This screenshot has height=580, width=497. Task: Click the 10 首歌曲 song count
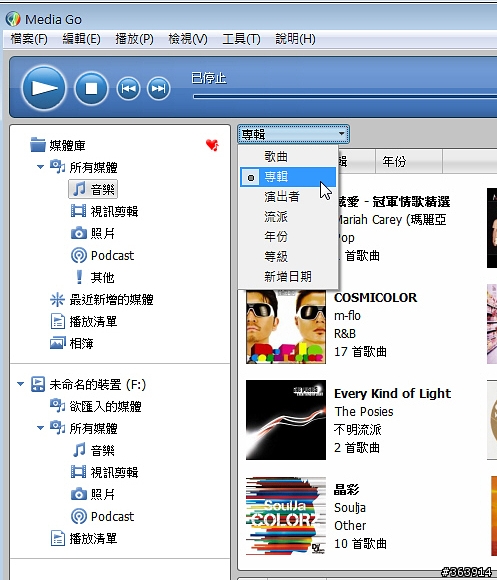point(360,543)
